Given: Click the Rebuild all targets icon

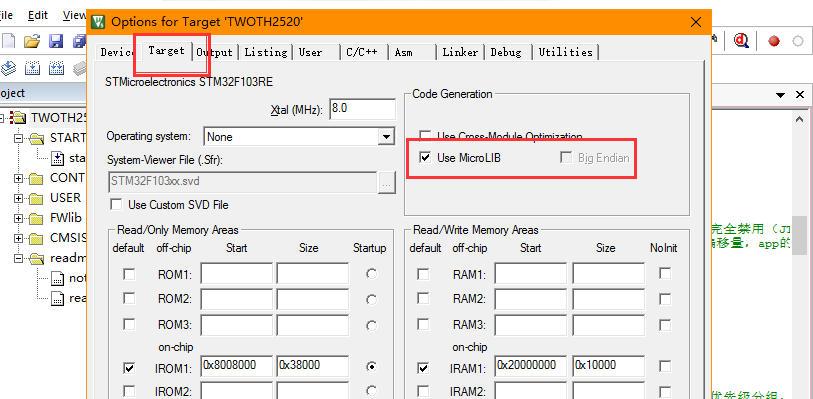Looking at the screenshot, I should (x=56, y=68).
